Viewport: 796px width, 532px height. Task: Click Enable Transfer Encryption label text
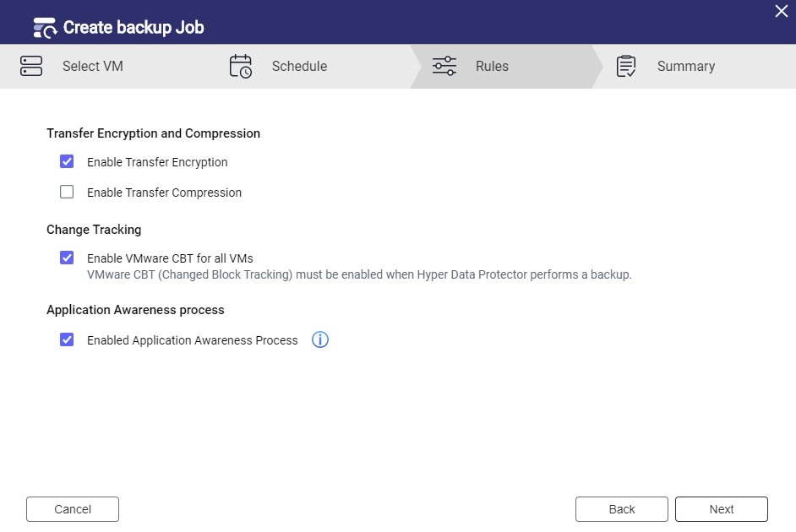[x=157, y=162]
